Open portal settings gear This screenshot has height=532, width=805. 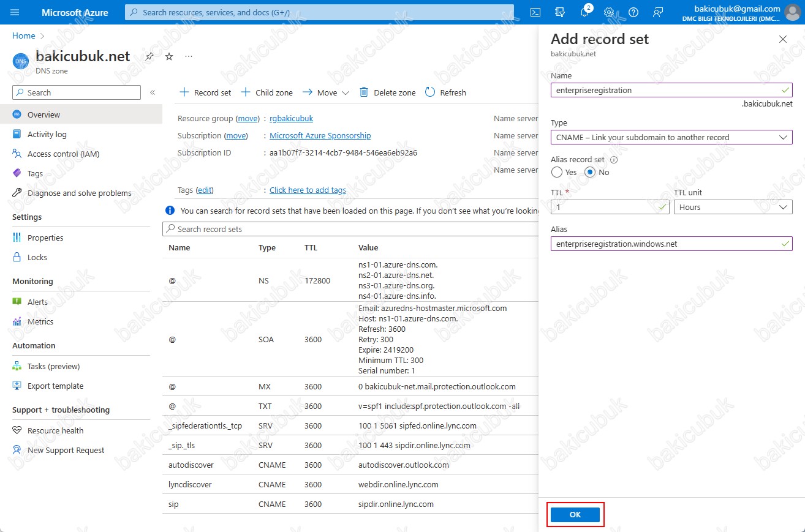[x=609, y=12]
